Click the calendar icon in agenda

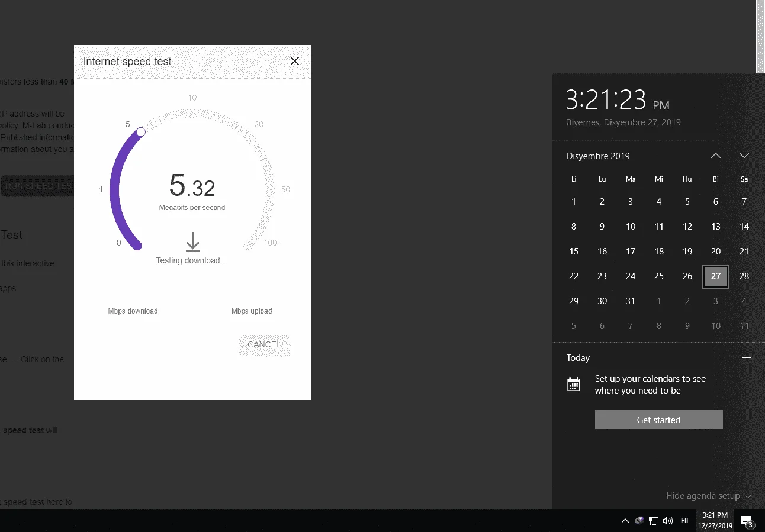(574, 385)
